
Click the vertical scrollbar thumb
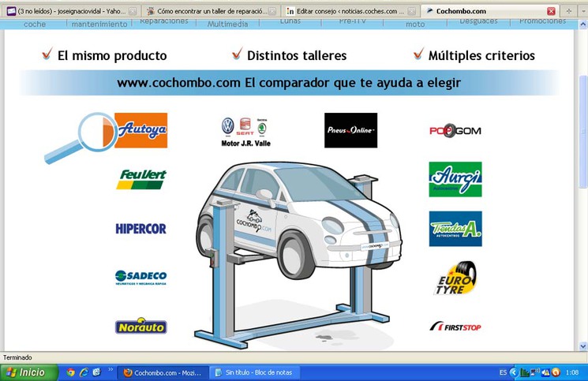[583, 132]
